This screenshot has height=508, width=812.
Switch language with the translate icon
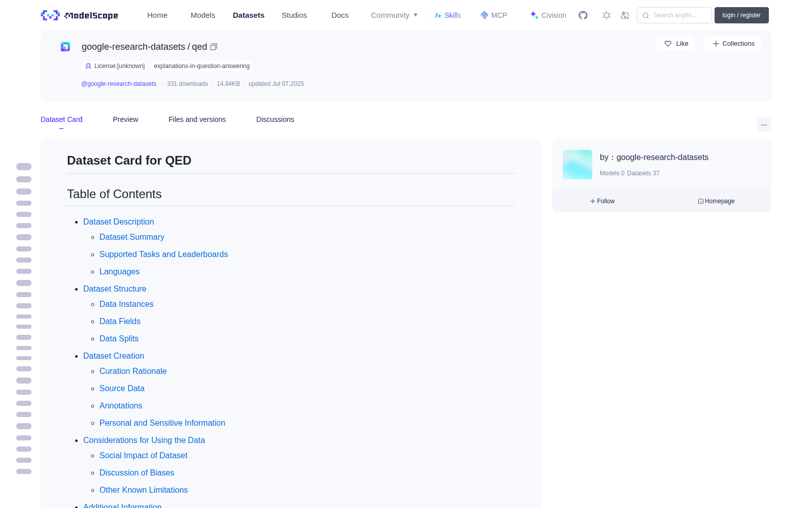click(x=625, y=15)
